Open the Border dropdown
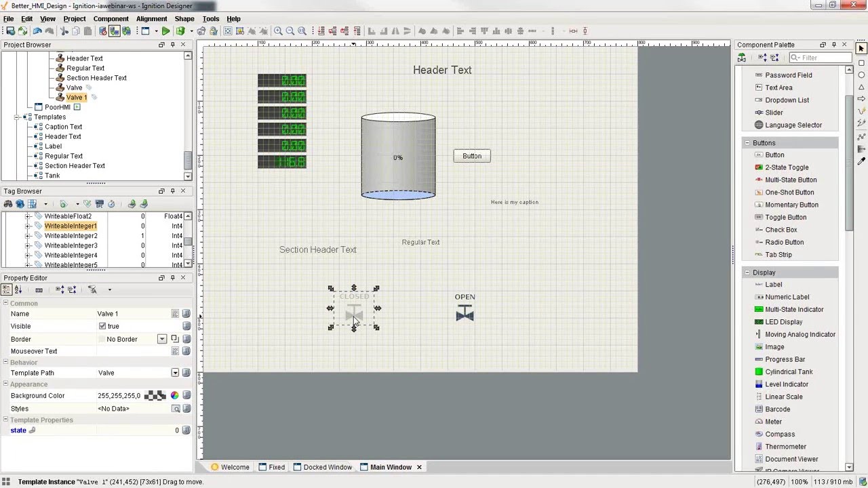Image resolution: width=868 pixels, height=488 pixels. [x=162, y=339]
